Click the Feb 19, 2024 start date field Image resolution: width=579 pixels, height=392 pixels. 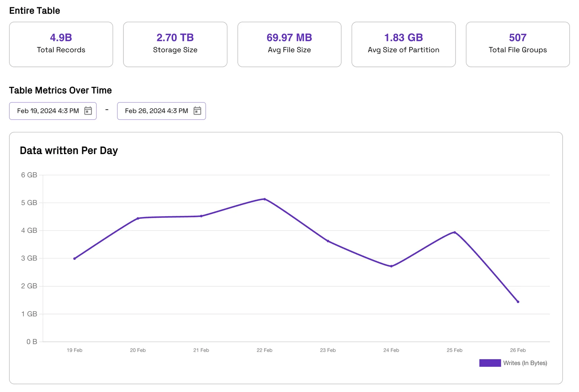pos(53,111)
